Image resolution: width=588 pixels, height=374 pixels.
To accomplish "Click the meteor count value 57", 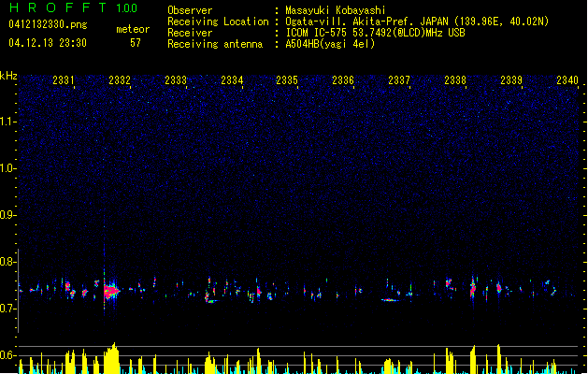I will (x=136, y=43).
